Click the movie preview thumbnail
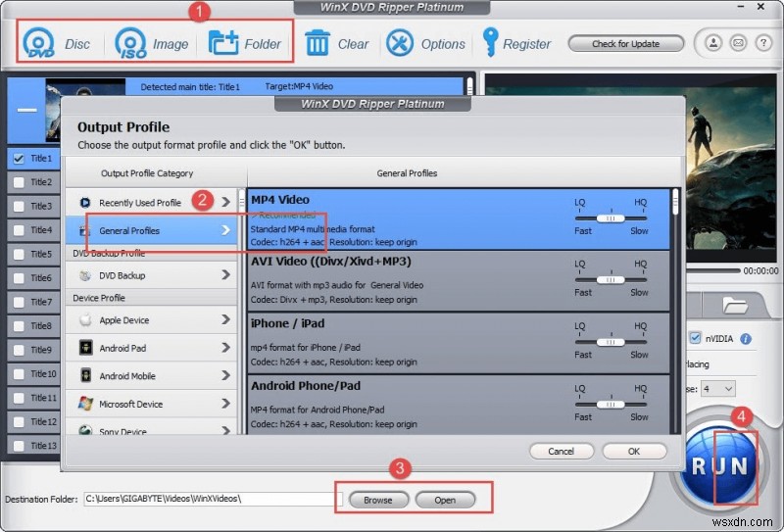The image size is (784, 532). [85, 110]
